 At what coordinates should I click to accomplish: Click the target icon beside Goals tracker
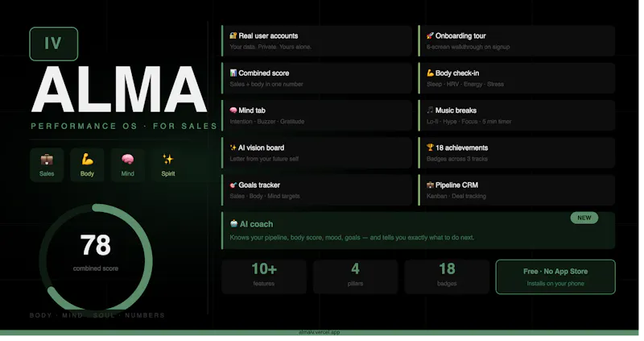(x=233, y=185)
